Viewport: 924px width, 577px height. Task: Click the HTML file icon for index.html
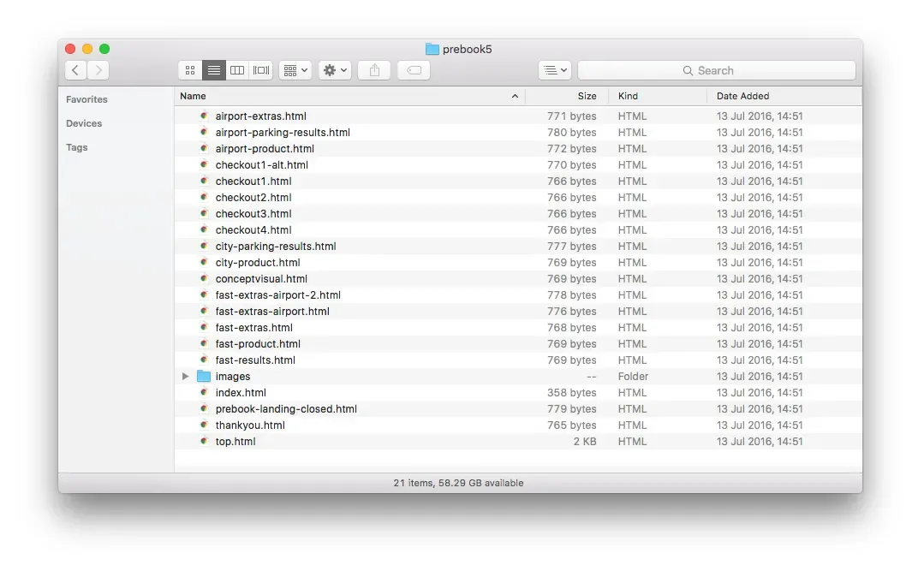(x=204, y=392)
